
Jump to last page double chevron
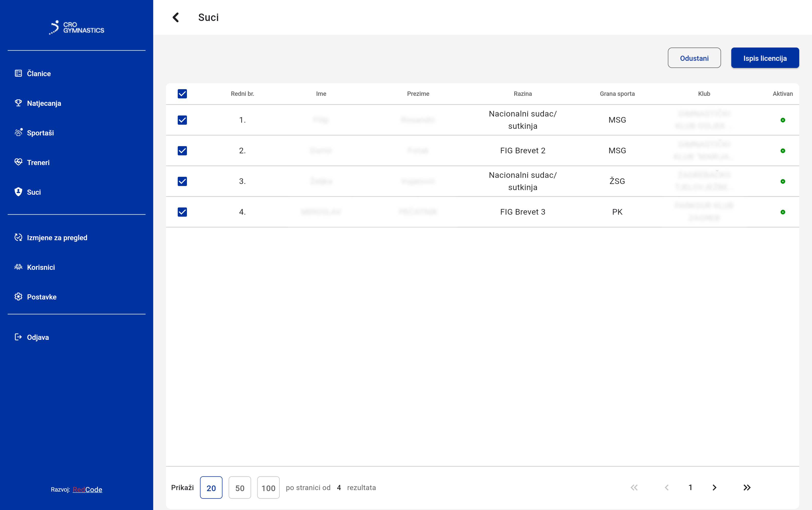tap(747, 488)
